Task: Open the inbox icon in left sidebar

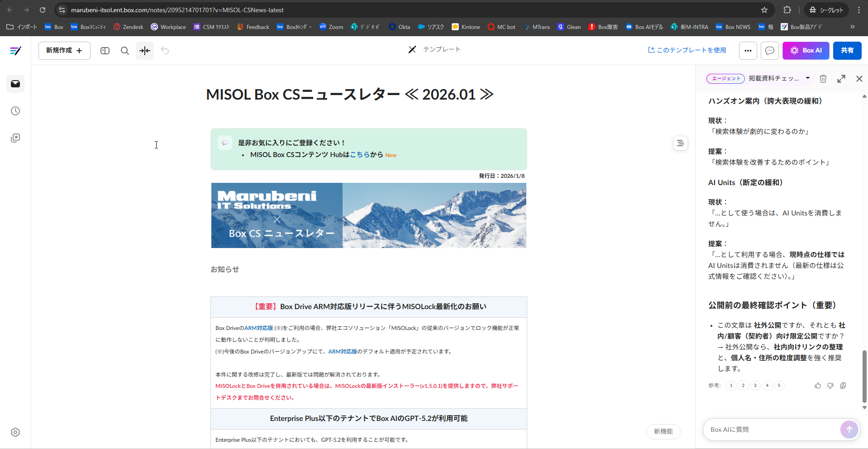Action: 15,84
